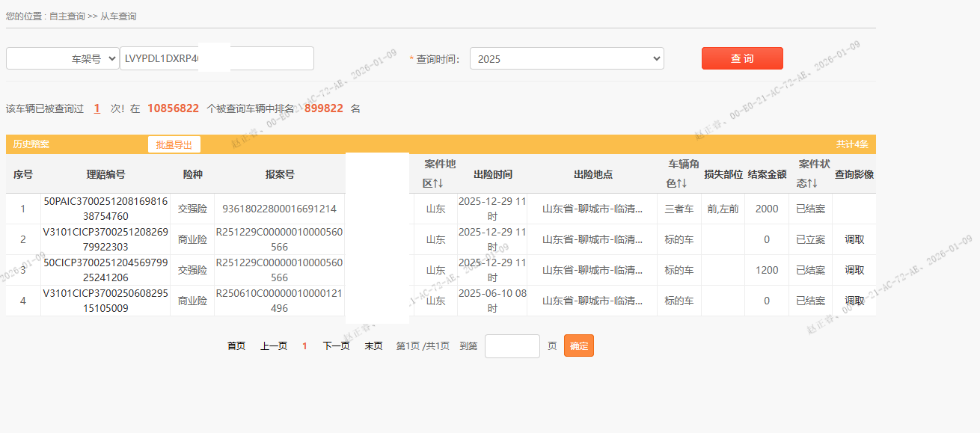Jump to 末页 last page

pos(373,346)
